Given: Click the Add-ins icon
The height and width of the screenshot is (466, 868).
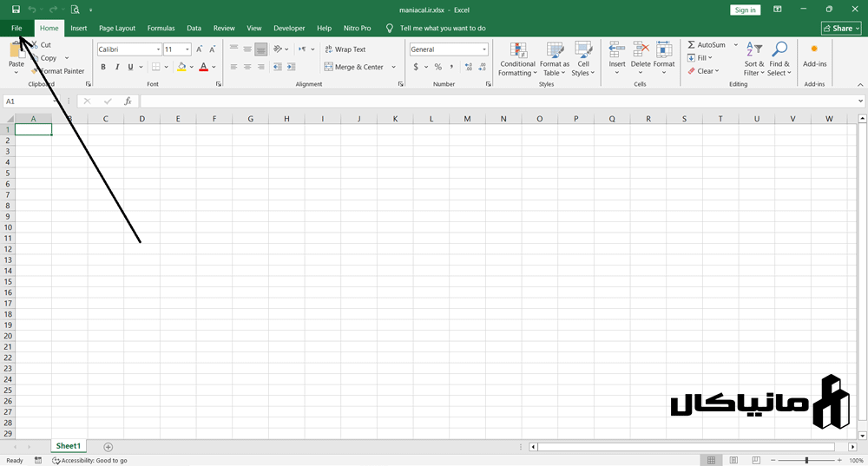Looking at the screenshot, I should (814, 49).
